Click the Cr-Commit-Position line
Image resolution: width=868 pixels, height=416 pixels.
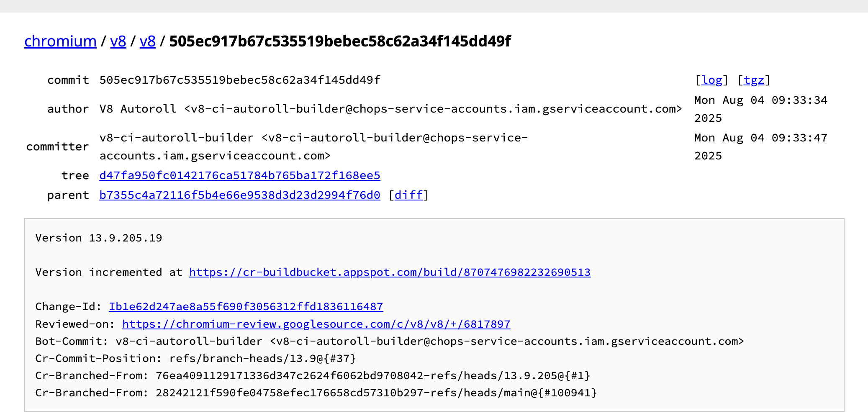pos(195,359)
